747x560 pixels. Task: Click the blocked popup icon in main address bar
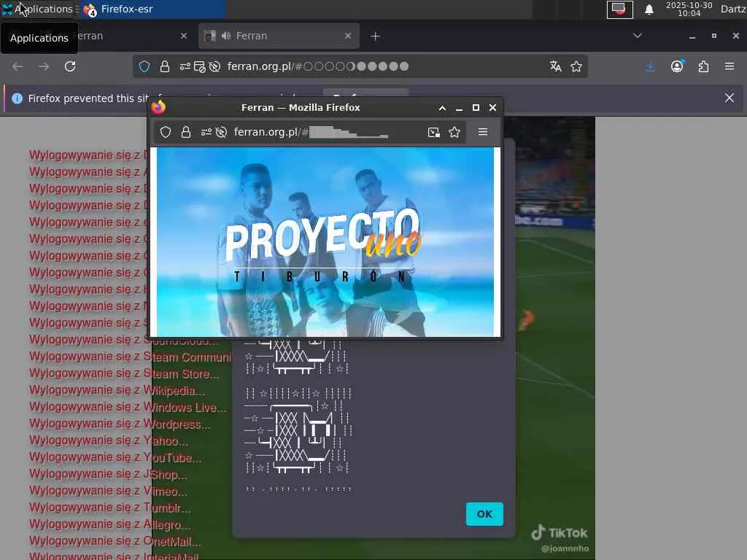[x=200, y=66]
